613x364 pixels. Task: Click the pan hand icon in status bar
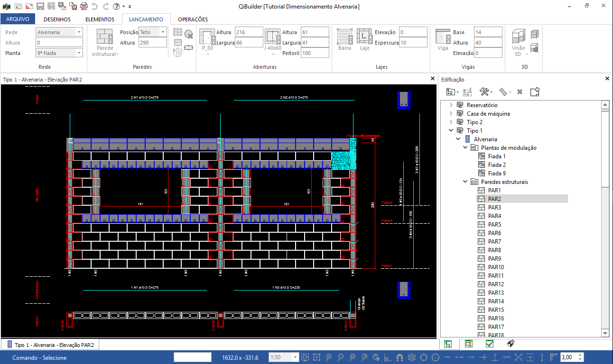coord(377,357)
